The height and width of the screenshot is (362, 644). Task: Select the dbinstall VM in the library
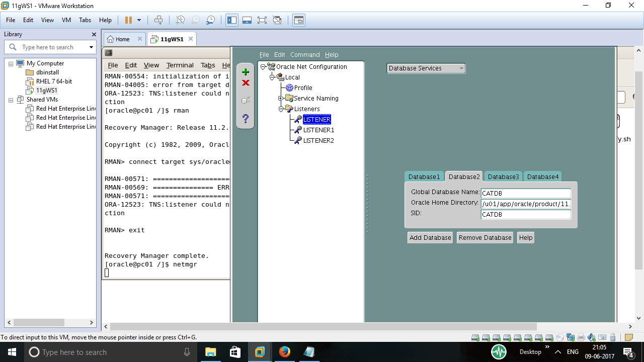coord(47,72)
